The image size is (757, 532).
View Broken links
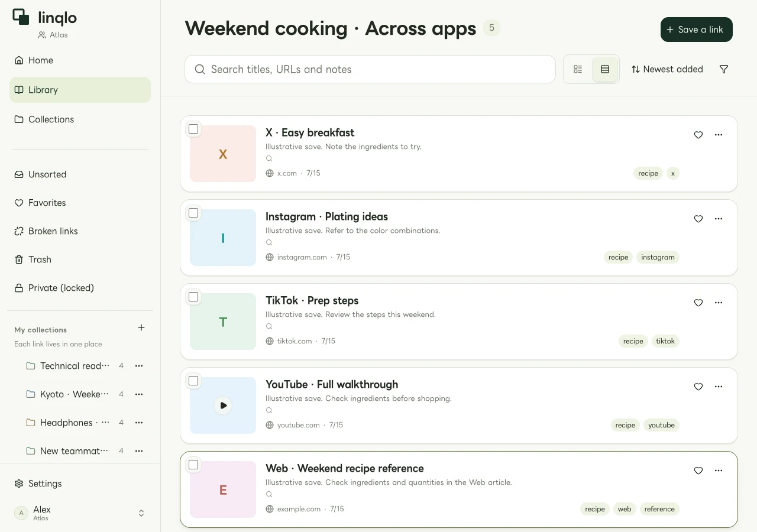click(80, 231)
